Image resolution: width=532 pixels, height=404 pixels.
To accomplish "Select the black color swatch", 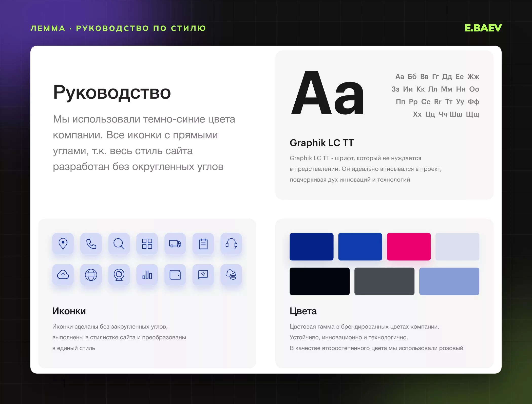I will click(319, 281).
